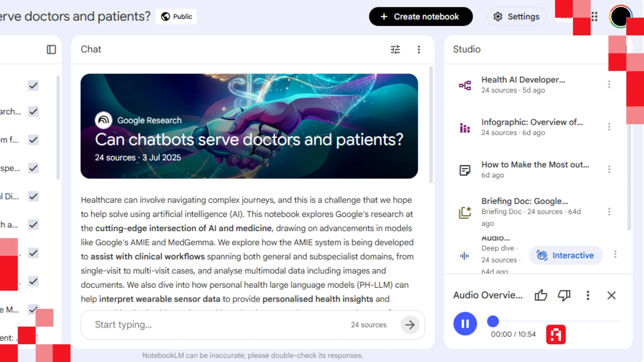The width and height of the screenshot is (644, 362).
Task: Click Create notebook button
Action: [x=421, y=16]
